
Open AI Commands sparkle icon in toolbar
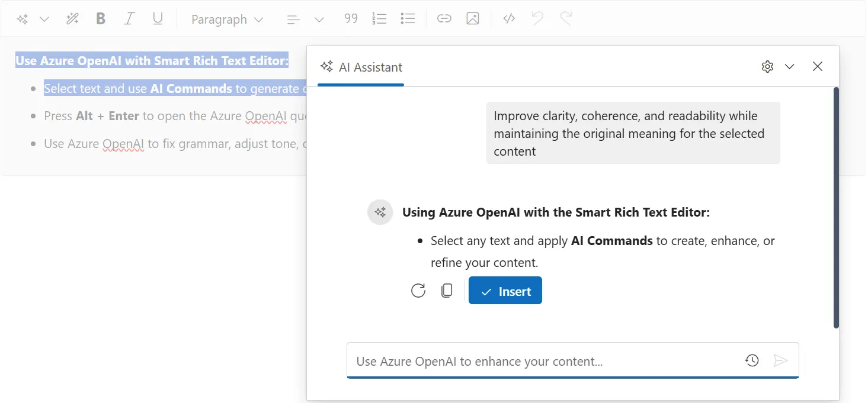click(x=23, y=19)
